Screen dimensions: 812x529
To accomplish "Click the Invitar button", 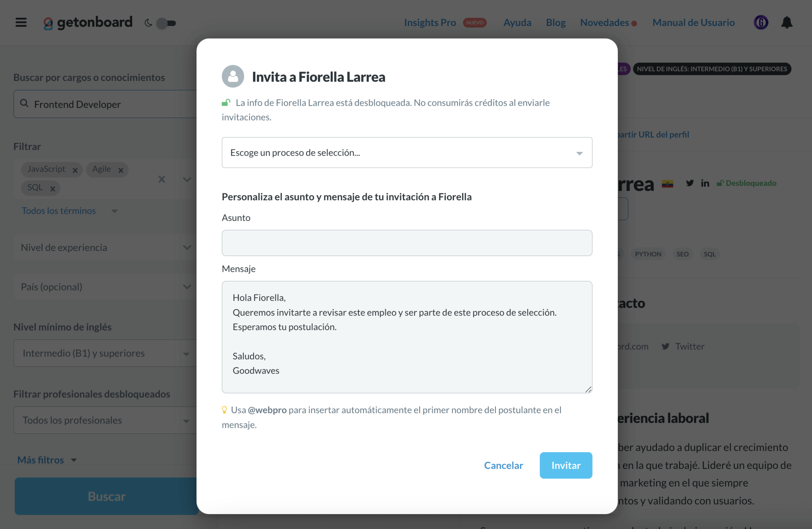I will point(566,465).
